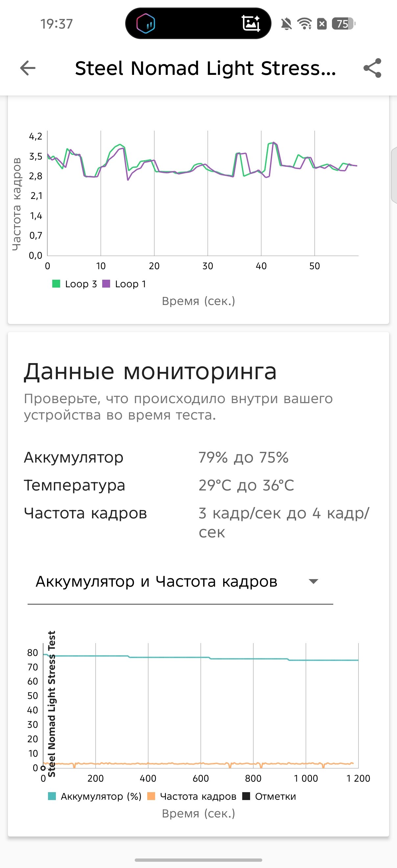Tap the share icon
Viewport: 397px width, 868px height.
[372, 68]
